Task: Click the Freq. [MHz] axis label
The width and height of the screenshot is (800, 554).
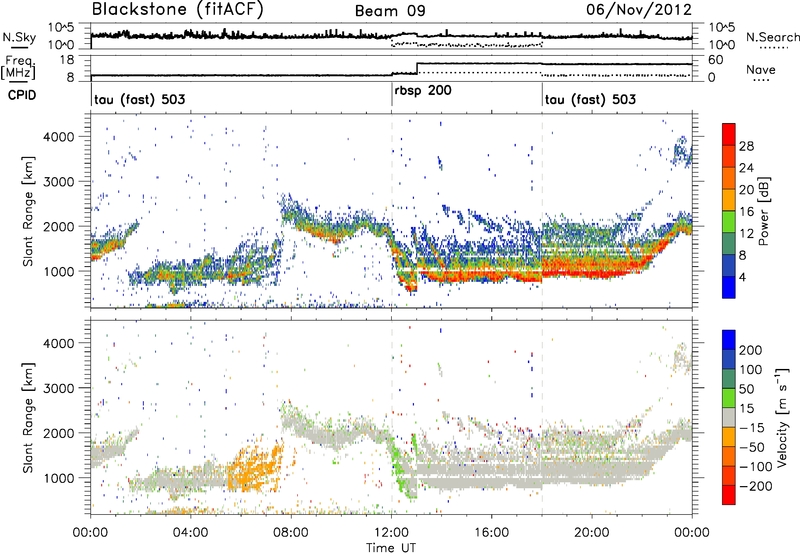Action: (x=18, y=67)
